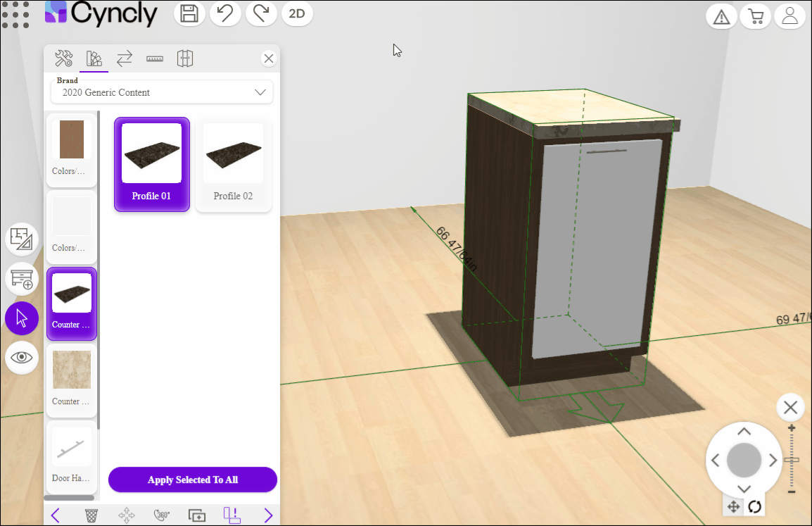Image resolution: width=812 pixels, height=526 pixels.
Task: Open the add cabinet catalog icon
Action: [22, 279]
